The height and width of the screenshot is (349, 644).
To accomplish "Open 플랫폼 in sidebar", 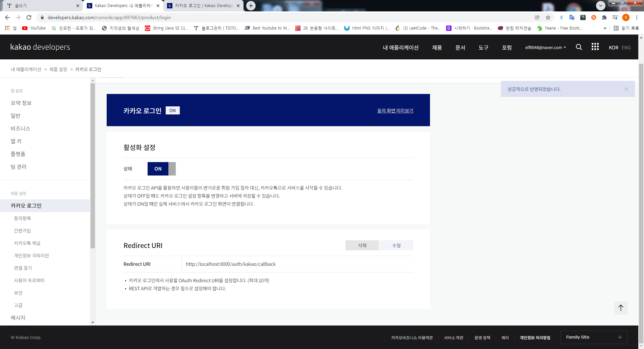I will pos(18,154).
